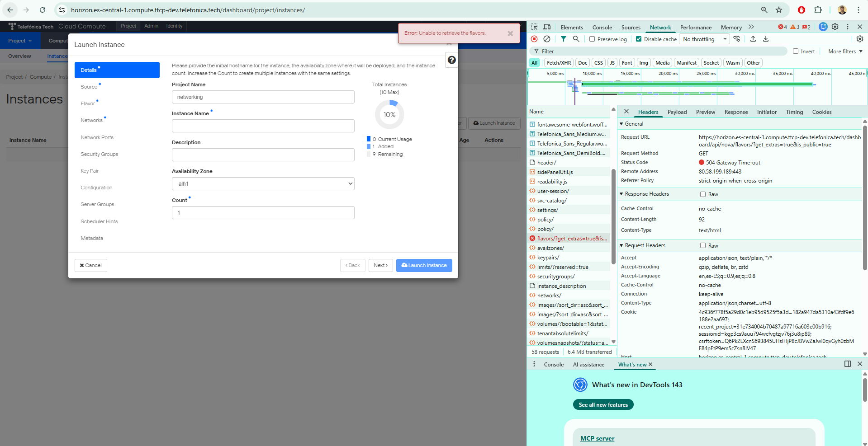
Task: Click the red Opera extension icon
Action: click(802, 10)
